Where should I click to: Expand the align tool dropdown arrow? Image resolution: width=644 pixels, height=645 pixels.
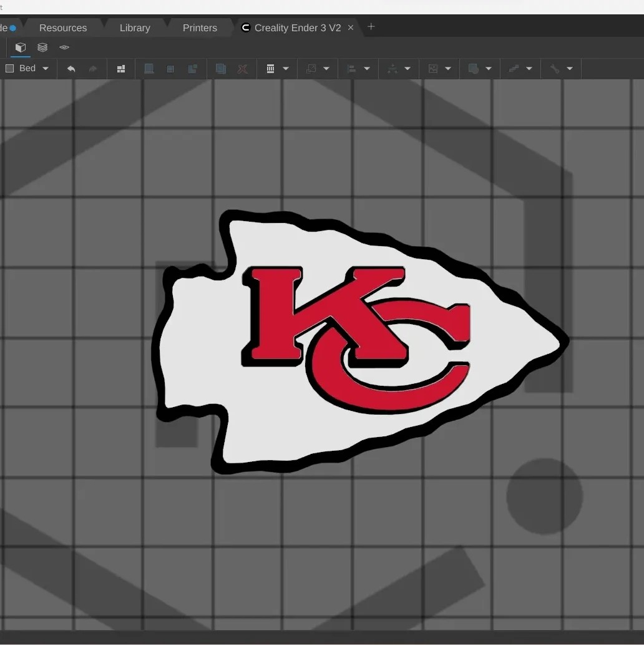point(367,69)
